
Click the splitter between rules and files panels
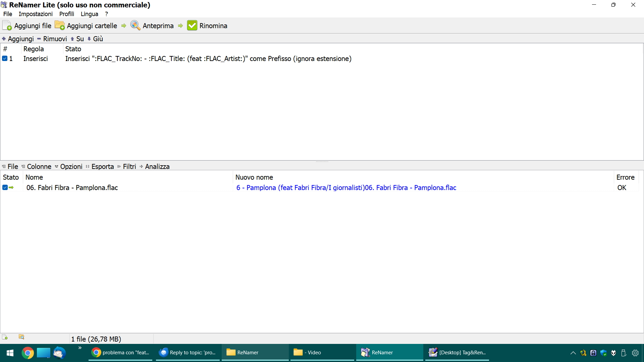pos(322,162)
